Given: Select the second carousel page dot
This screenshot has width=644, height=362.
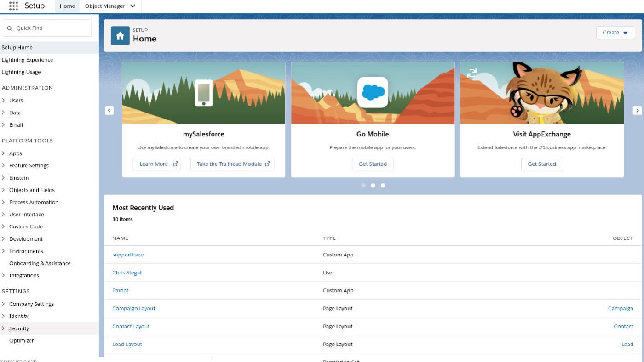Looking at the screenshot, I should click(373, 186).
